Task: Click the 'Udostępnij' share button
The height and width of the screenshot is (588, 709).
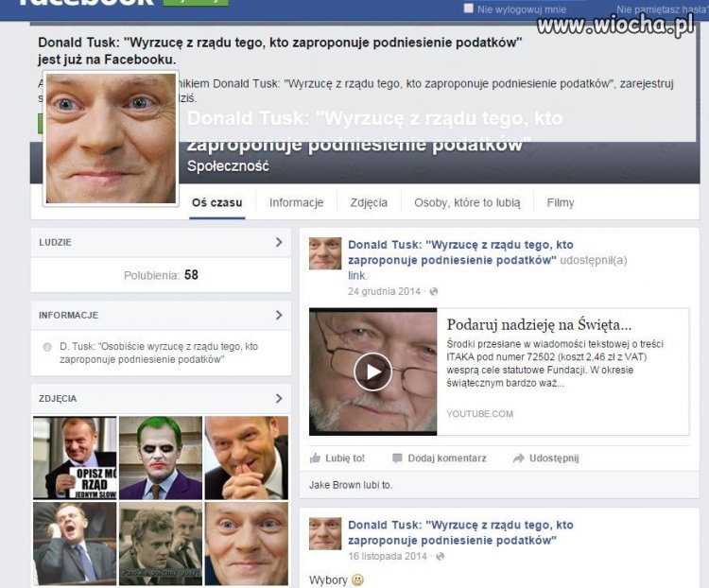Action: point(545,458)
